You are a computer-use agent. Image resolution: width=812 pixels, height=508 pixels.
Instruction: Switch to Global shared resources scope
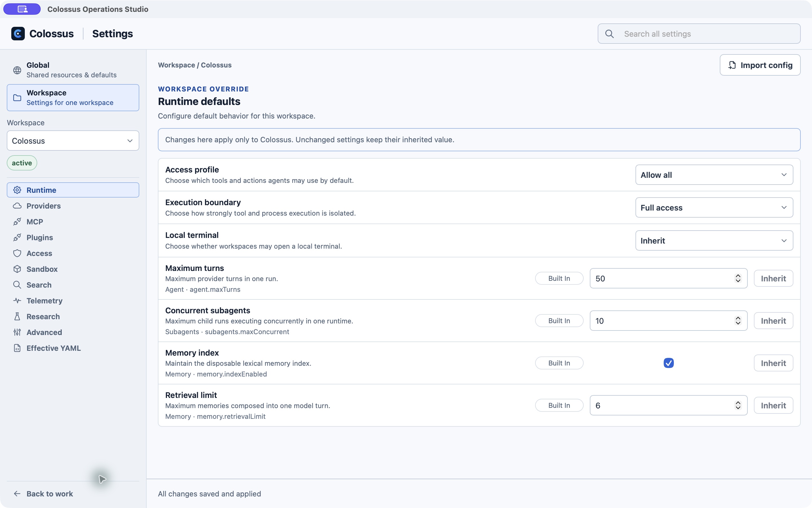[73, 70]
